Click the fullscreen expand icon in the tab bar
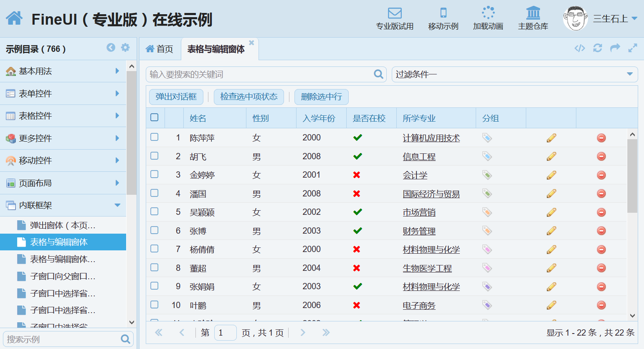Image resolution: width=644 pixels, height=349 pixels. pos(633,48)
